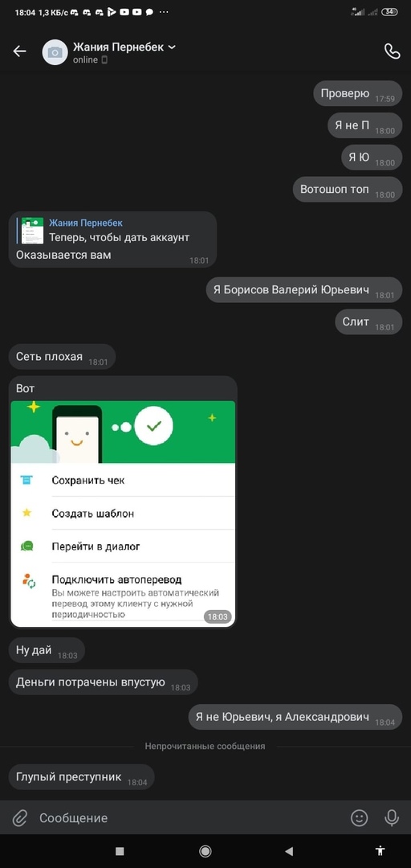The image size is (411, 868).
Task: Select the message "Глупый преступник"
Action: tap(81, 777)
